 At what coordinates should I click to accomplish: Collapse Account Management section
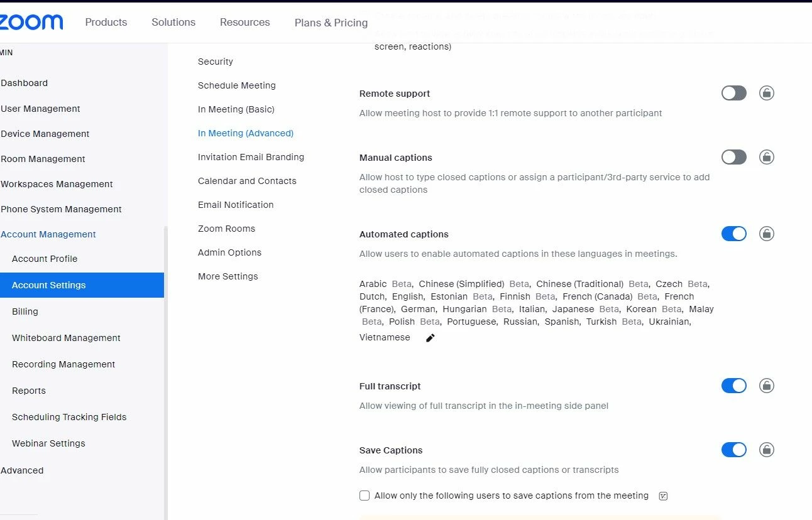click(x=48, y=234)
